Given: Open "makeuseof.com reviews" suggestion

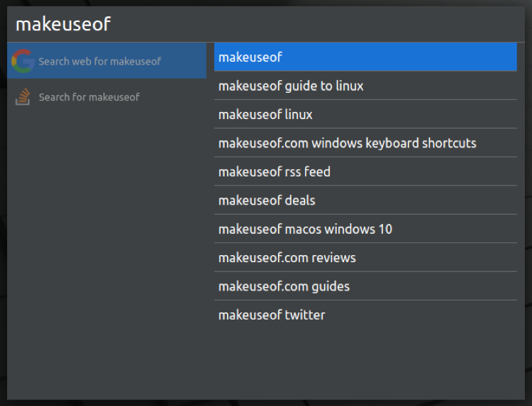Looking at the screenshot, I should (287, 258).
